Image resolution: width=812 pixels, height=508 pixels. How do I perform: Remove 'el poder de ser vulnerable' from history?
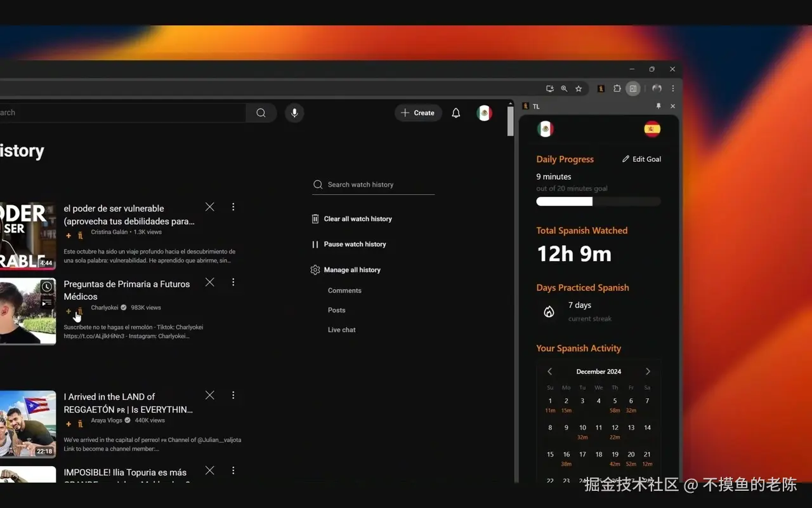click(210, 207)
